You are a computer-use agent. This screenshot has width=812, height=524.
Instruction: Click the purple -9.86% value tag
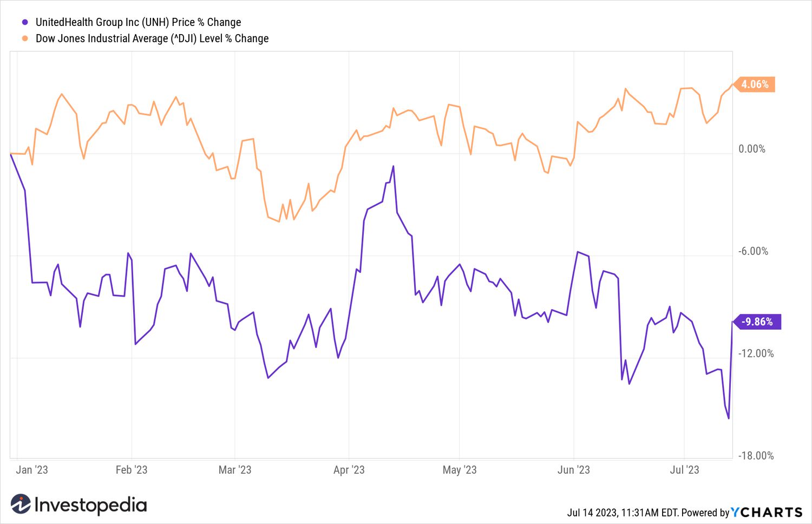coord(756,322)
